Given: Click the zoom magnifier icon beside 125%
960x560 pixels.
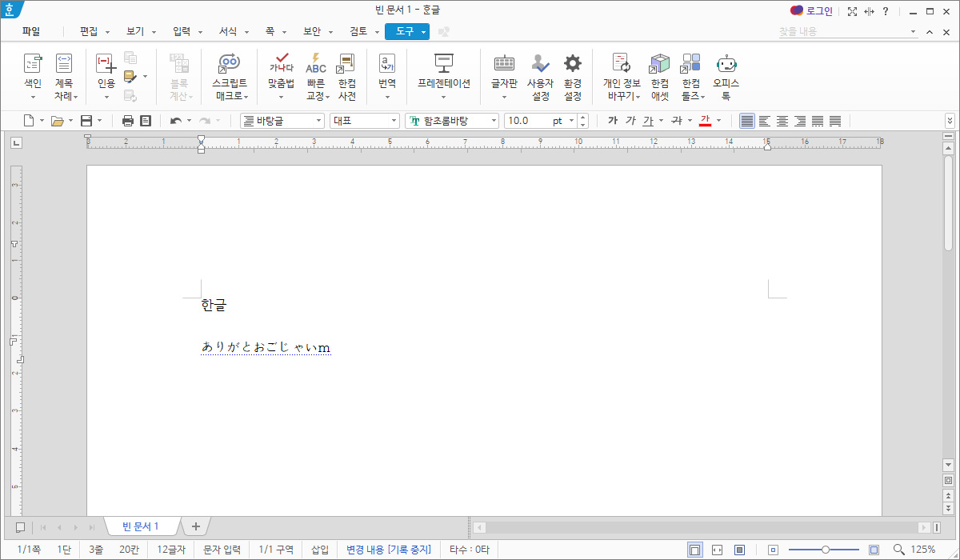Looking at the screenshot, I should 898,550.
